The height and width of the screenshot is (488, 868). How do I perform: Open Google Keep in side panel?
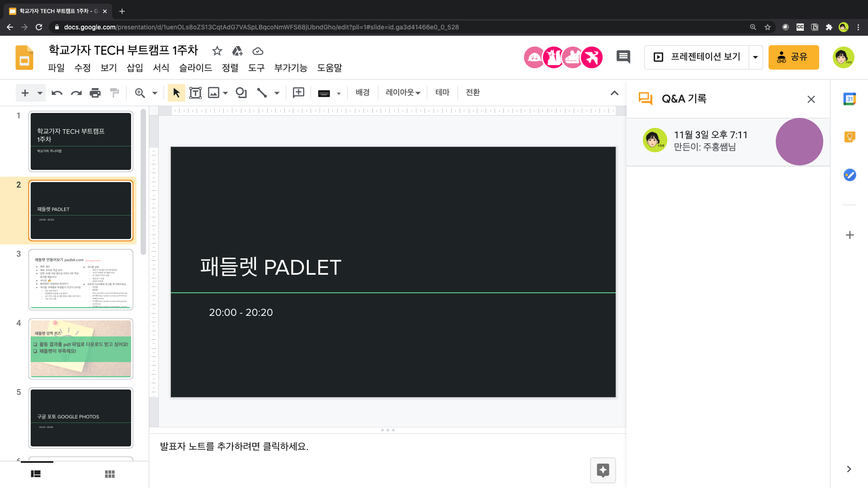click(849, 137)
